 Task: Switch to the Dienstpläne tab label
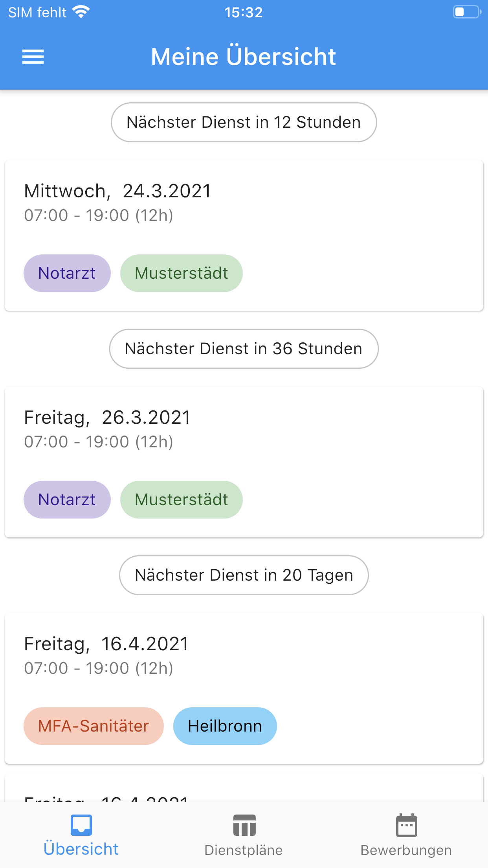tap(244, 850)
